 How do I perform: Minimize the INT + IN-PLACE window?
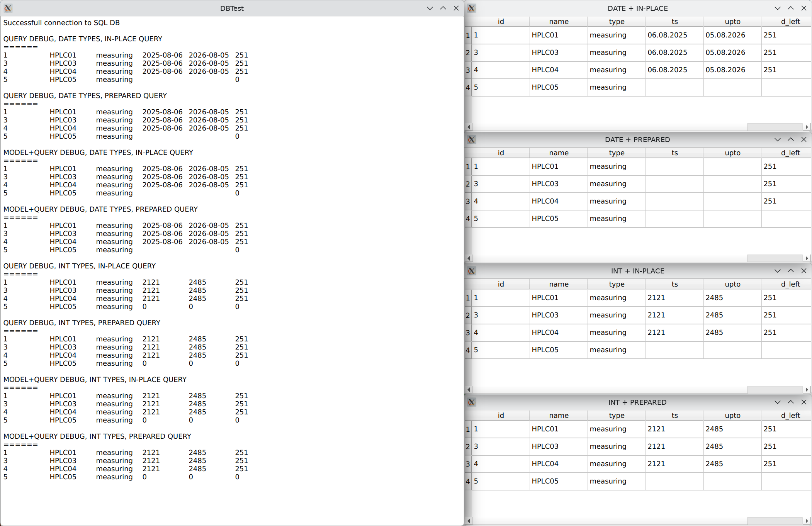[x=777, y=271]
